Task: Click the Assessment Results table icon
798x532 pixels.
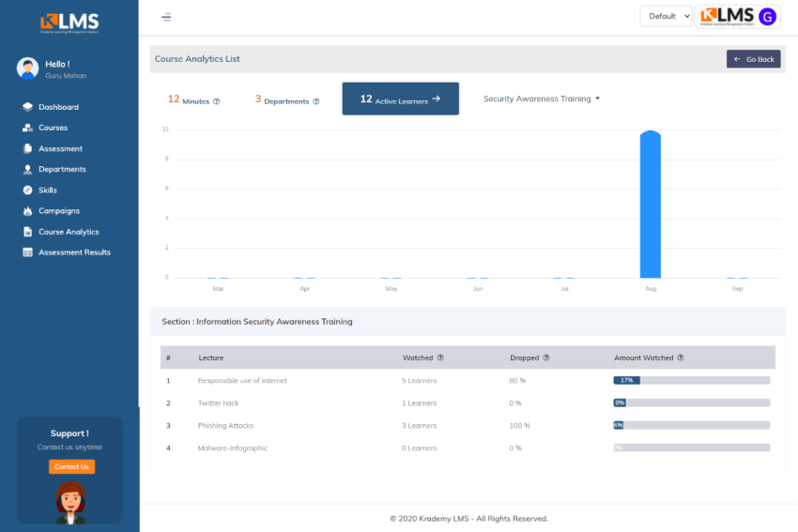Action: [x=27, y=252]
